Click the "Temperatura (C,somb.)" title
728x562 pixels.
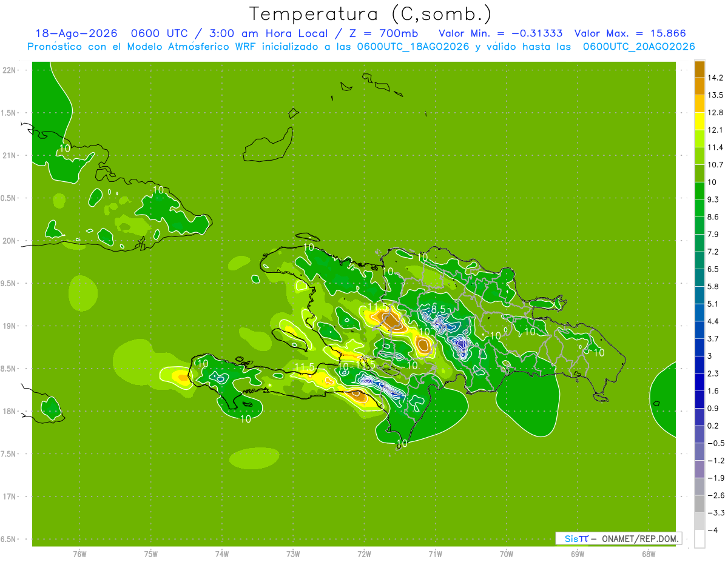click(x=371, y=13)
